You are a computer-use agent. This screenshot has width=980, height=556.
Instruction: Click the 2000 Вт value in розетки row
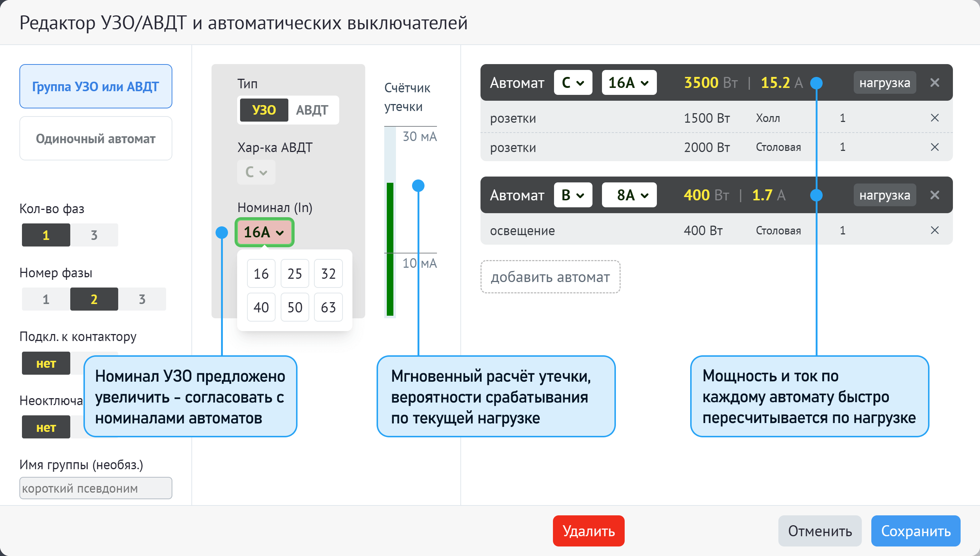[707, 147]
